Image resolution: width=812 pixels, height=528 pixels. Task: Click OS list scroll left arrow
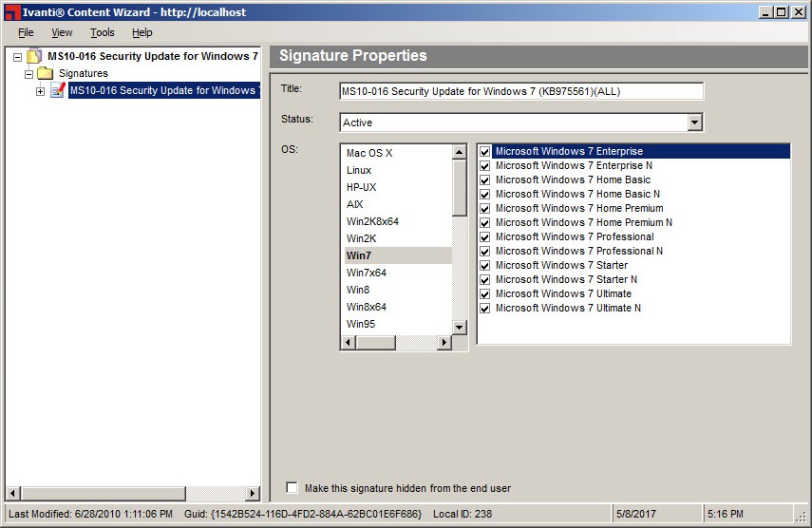(x=349, y=342)
